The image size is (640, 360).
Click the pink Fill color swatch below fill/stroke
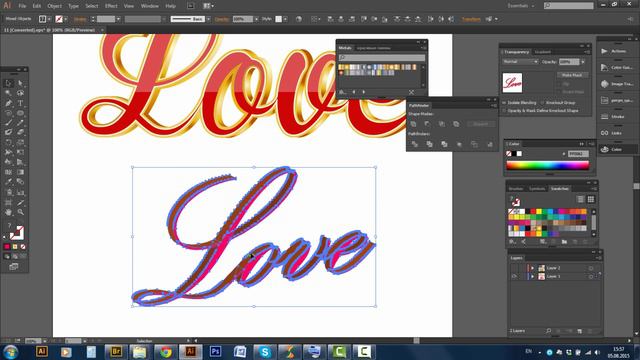coord(7,247)
